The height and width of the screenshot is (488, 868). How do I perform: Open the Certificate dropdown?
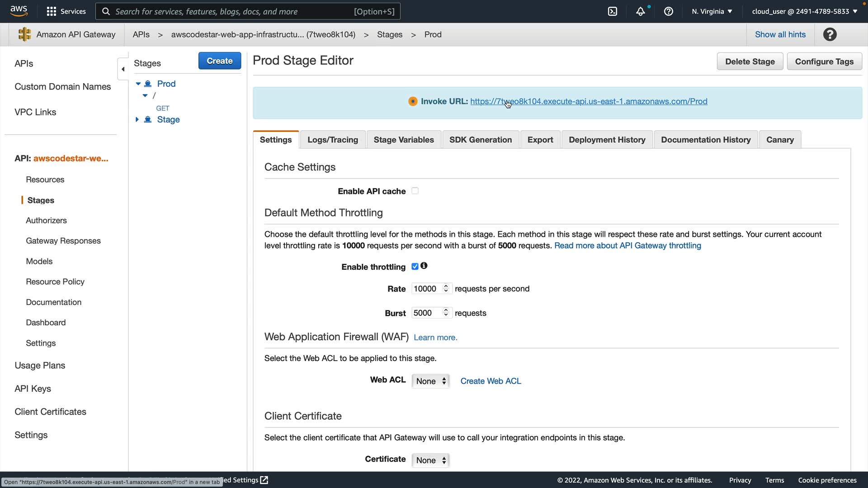click(x=430, y=460)
